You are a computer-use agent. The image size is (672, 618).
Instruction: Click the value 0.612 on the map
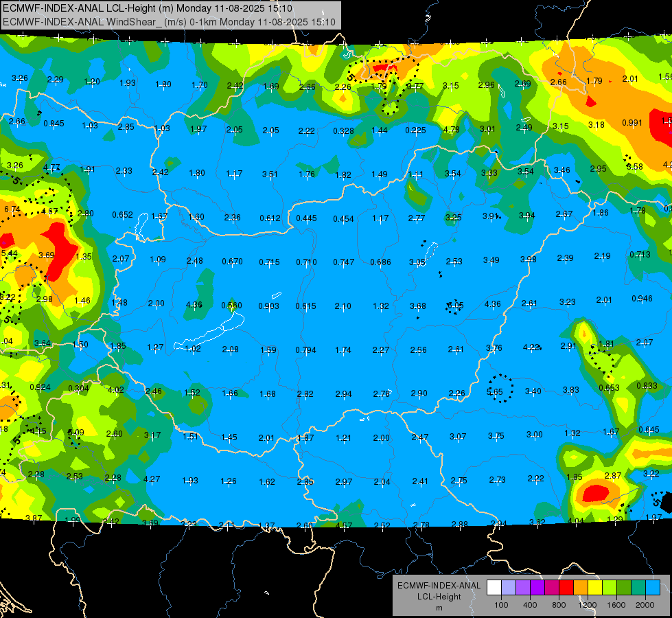(x=270, y=218)
